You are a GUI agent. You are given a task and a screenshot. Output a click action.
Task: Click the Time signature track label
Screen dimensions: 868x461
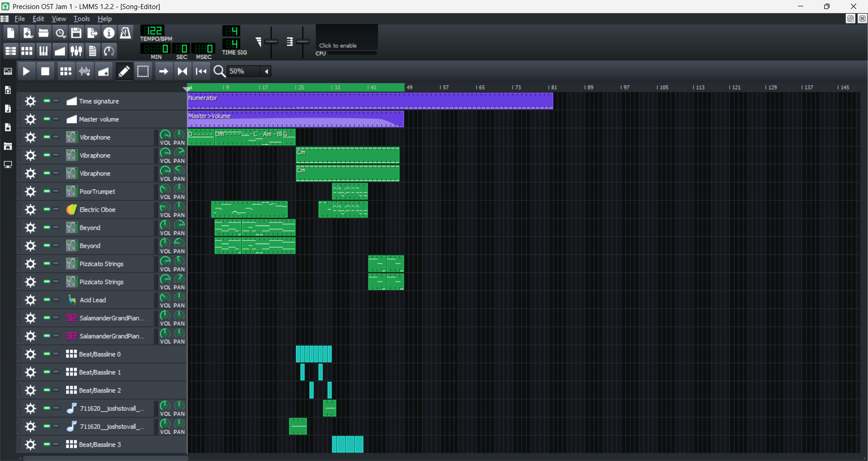click(99, 101)
